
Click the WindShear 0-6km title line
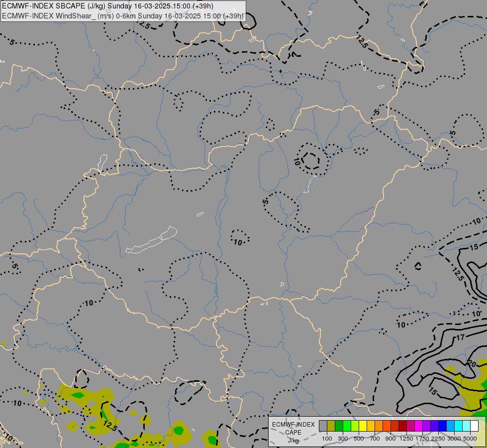123,16
